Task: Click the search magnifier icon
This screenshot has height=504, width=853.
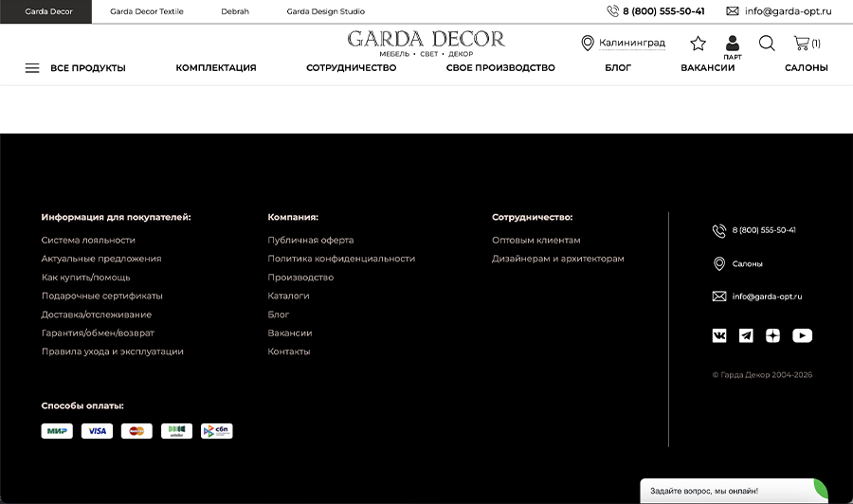Action: point(767,43)
